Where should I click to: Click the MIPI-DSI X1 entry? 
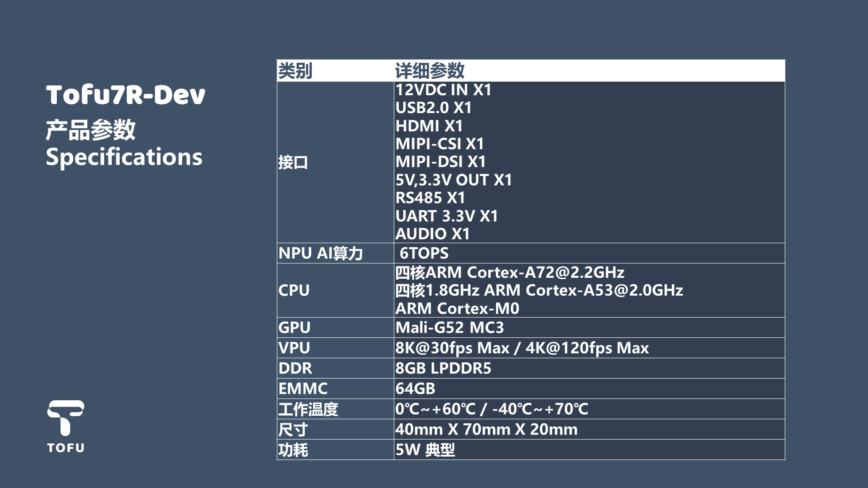(x=440, y=162)
